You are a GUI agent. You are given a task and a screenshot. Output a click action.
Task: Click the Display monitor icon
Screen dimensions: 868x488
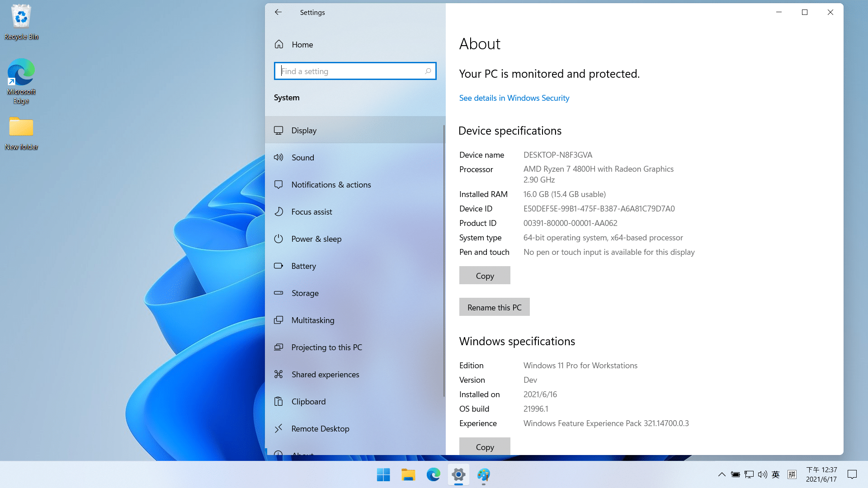(x=278, y=130)
